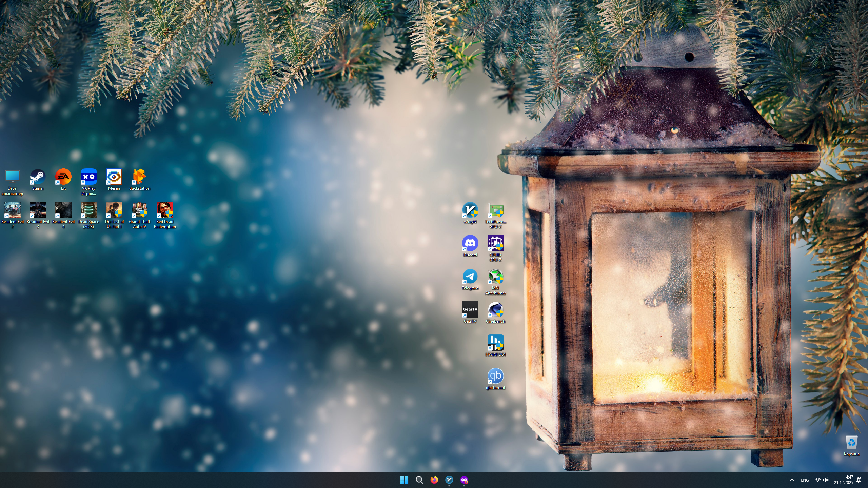Open the ENG language switcher

click(805, 480)
